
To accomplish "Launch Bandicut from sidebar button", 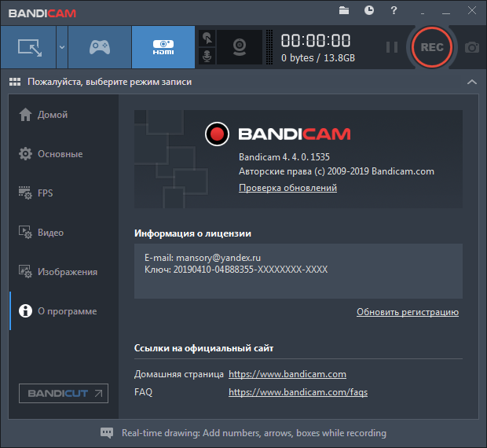I will [x=64, y=393].
